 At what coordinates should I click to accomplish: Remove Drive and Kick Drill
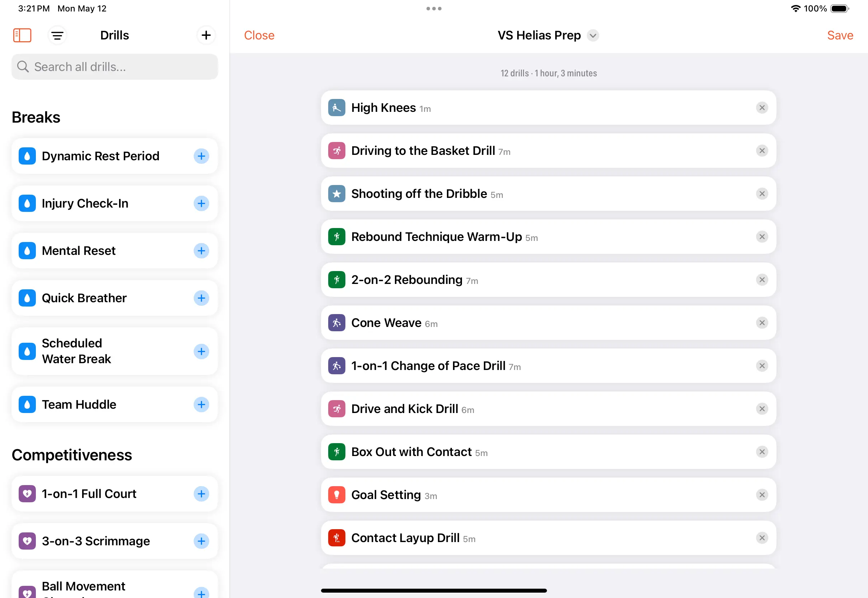[x=762, y=409]
